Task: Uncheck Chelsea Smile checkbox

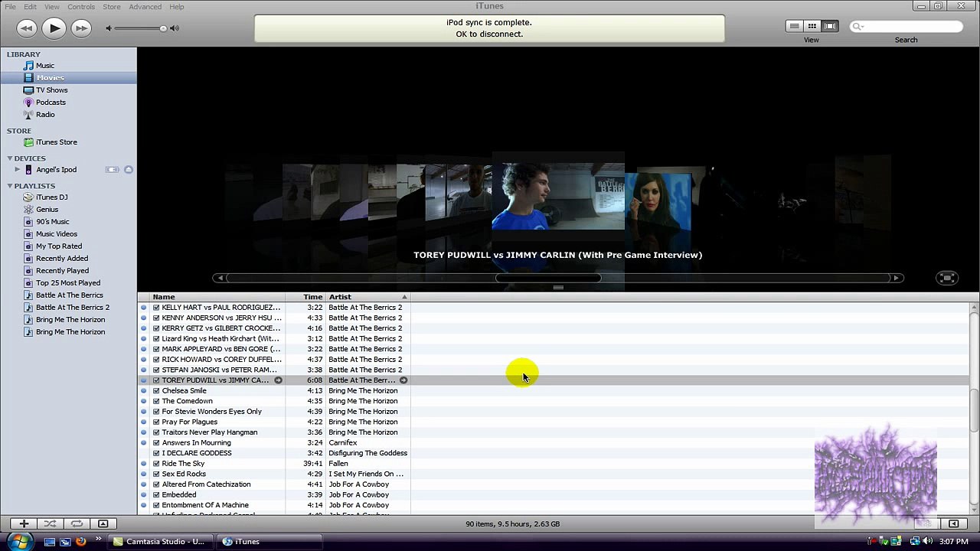Action: click(x=156, y=391)
